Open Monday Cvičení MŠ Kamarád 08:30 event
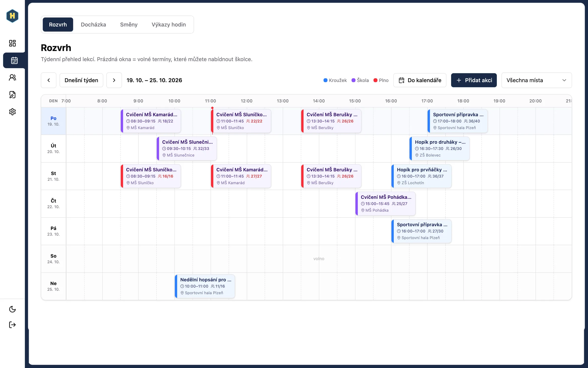The height and width of the screenshot is (368, 588). (151, 121)
